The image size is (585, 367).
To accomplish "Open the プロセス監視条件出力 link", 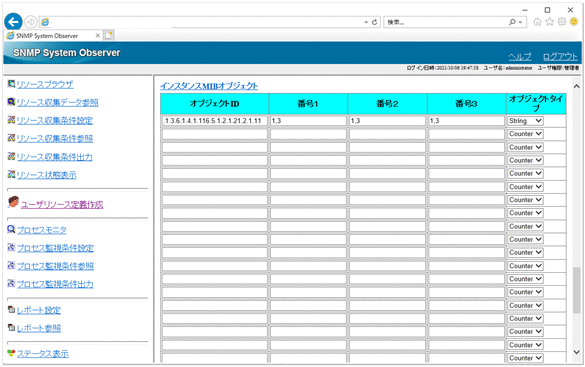I will (x=55, y=284).
